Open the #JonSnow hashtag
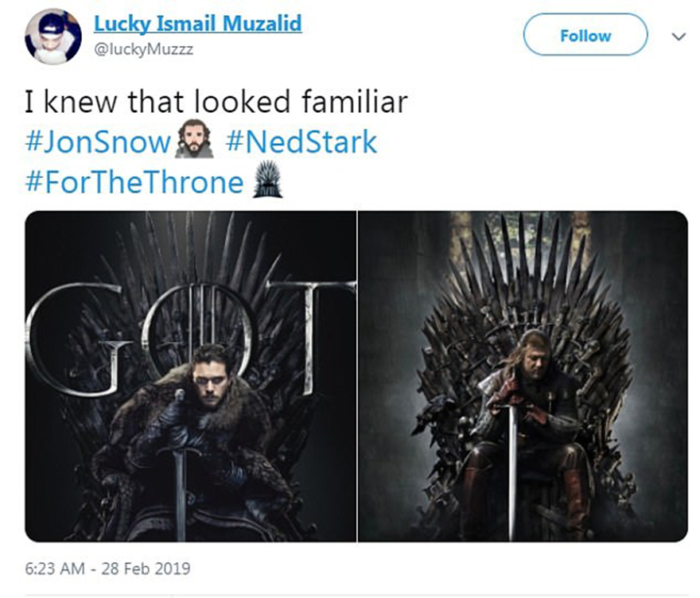 pos(99,143)
